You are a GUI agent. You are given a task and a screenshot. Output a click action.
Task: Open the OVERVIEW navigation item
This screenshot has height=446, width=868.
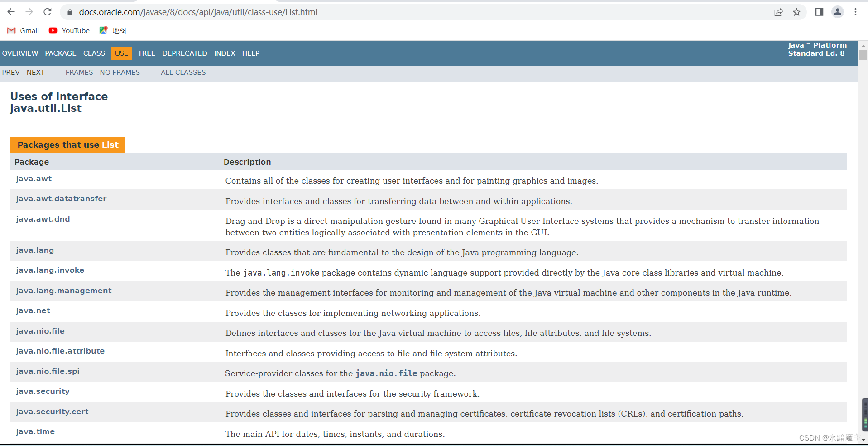click(x=20, y=53)
